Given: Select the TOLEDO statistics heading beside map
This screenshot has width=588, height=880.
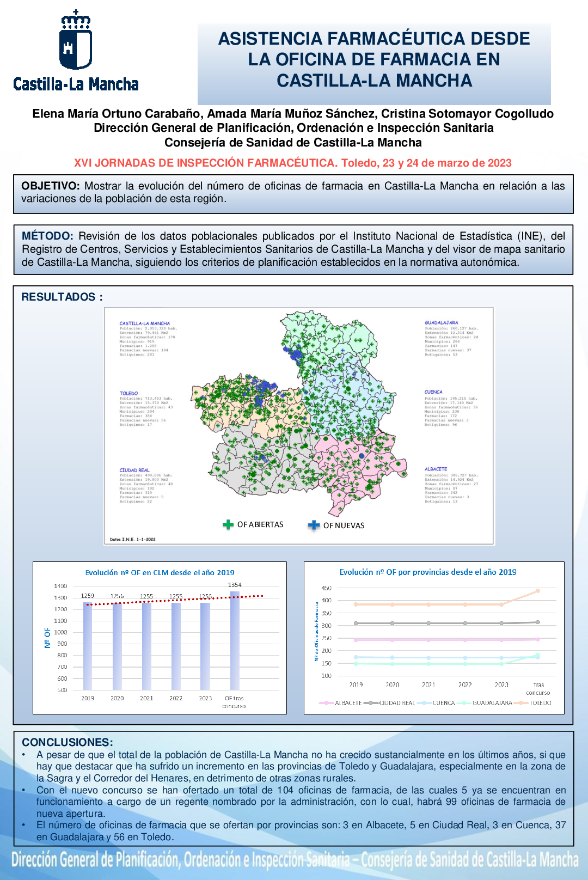Looking at the screenshot, I should pos(129,393).
